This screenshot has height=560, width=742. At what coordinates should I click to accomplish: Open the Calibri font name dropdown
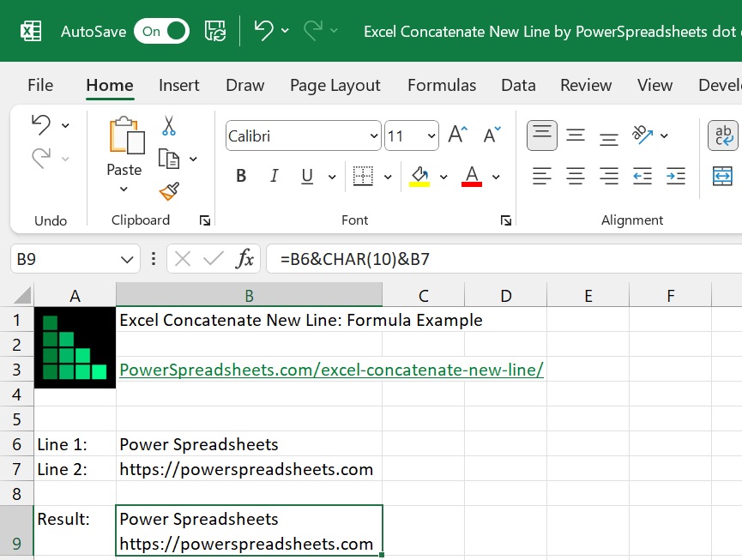[375, 135]
